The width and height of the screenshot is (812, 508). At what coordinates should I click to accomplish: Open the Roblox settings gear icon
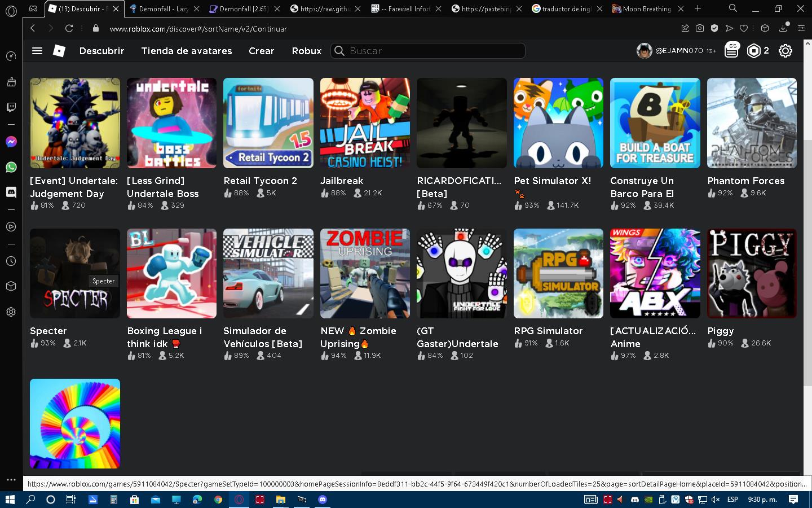click(785, 51)
